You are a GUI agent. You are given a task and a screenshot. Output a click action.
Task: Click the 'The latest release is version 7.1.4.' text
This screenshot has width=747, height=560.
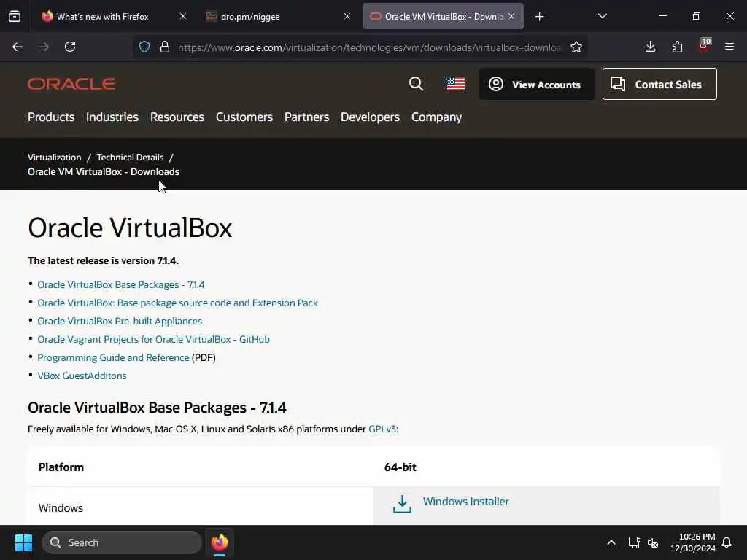(x=103, y=260)
